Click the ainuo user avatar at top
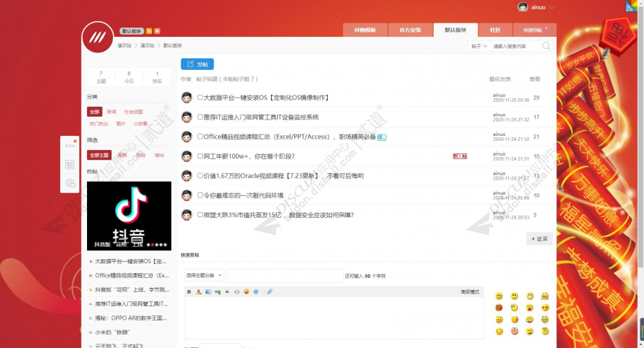644x348 pixels. point(522,7)
